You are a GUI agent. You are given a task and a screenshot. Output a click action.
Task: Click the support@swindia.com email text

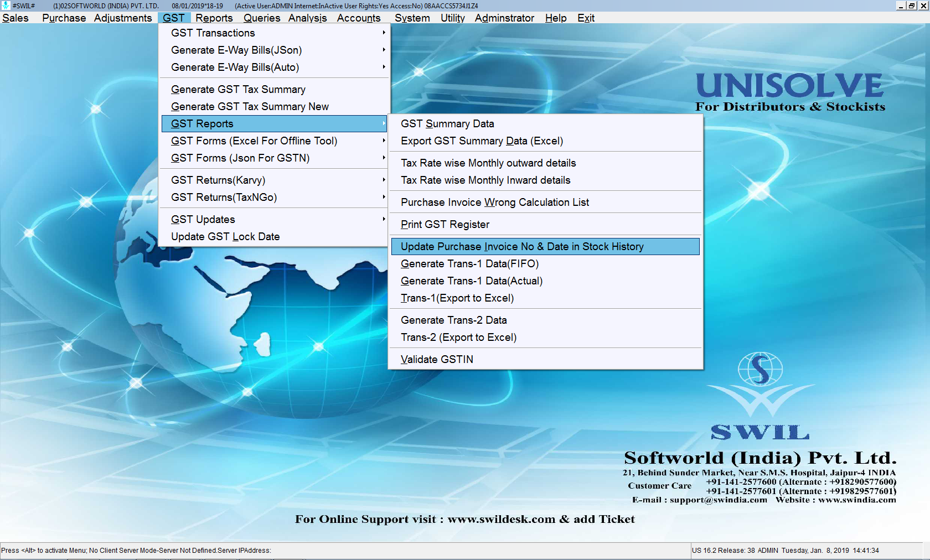pos(719,500)
